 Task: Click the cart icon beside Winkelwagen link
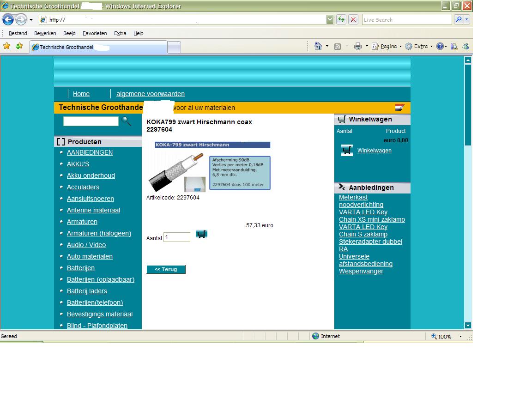347,150
